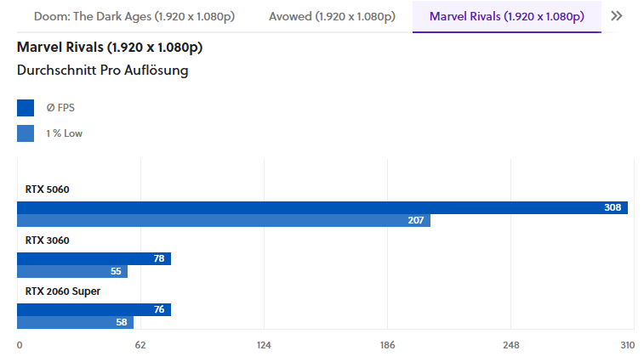Click the Marvel Rivals chart heading
644x362 pixels.
(x=110, y=48)
